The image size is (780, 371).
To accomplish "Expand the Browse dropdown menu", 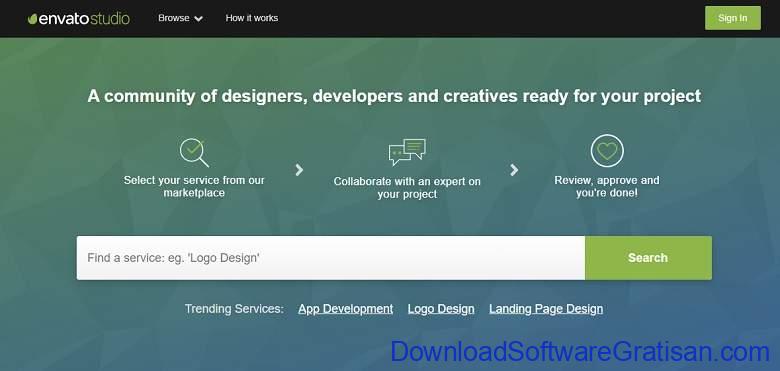I will (x=180, y=18).
